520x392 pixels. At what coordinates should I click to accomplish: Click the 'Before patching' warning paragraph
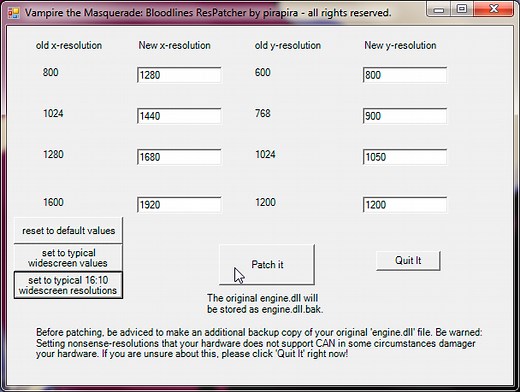pyautogui.click(x=259, y=343)
